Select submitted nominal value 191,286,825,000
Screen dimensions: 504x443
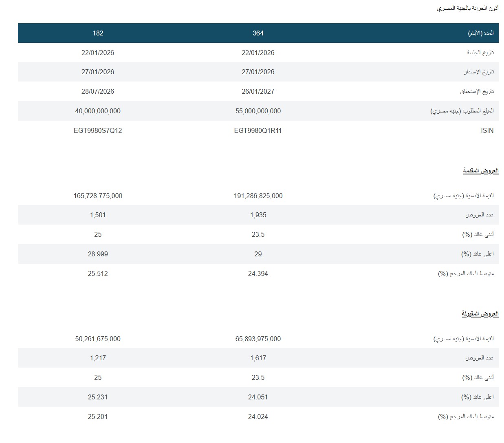point(258,196)
